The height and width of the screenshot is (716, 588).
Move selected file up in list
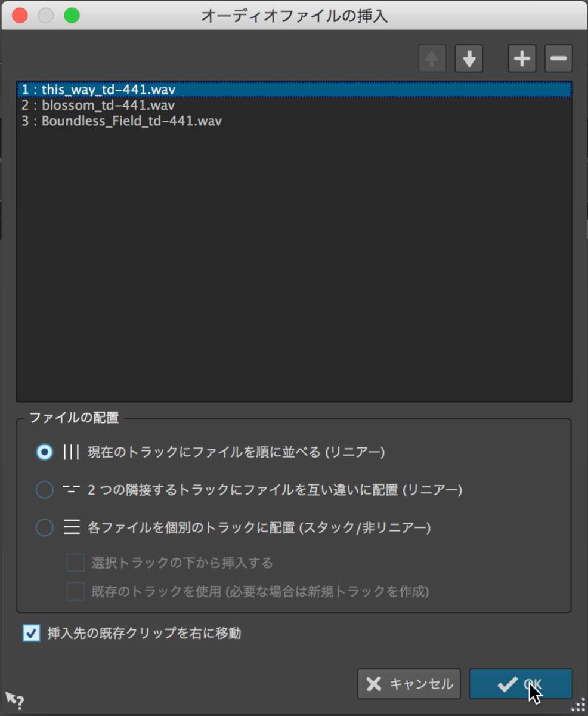(432, 58)
